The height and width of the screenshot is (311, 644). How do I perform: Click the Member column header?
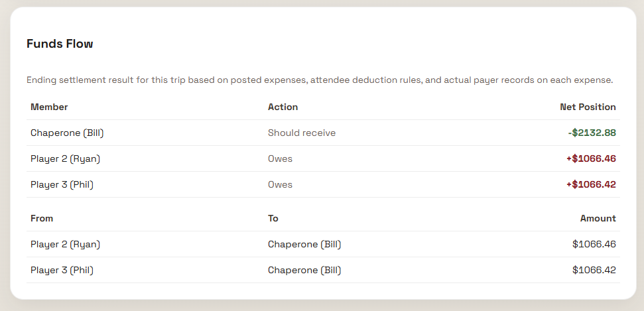click(49, 107)
